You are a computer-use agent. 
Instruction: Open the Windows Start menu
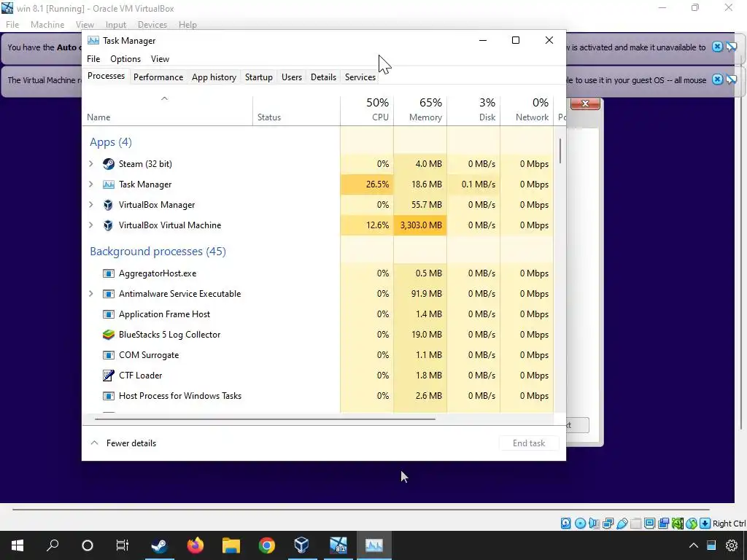(18, 545)
